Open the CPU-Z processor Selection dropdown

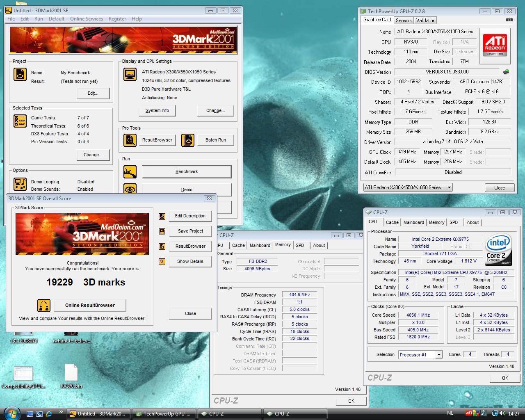tap(420, 355)
